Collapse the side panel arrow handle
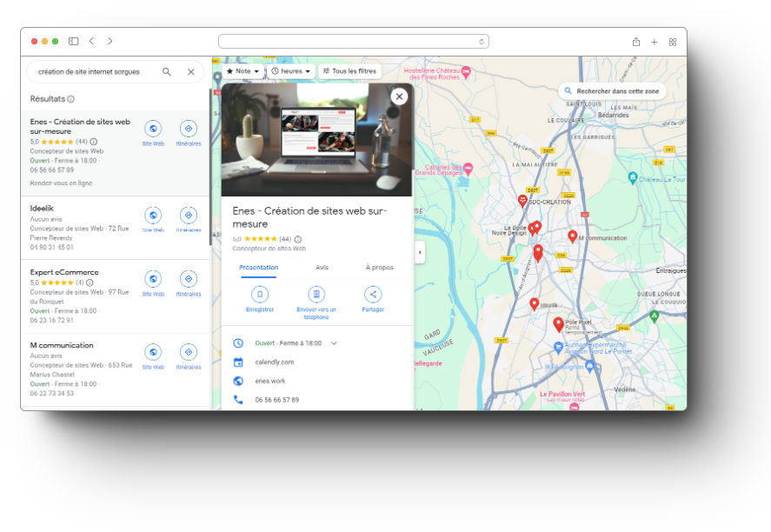771x532 pixels. pos(420,252)
